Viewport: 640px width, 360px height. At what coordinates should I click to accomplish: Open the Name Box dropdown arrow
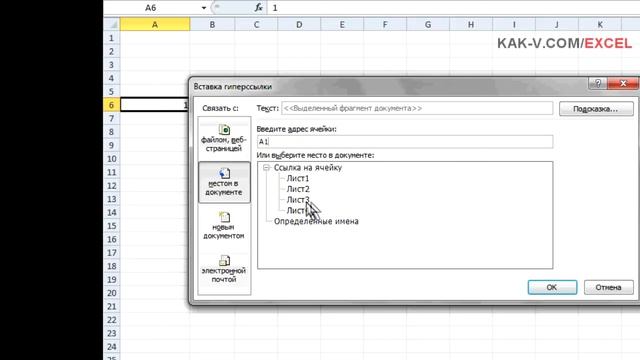click(203, 8)
